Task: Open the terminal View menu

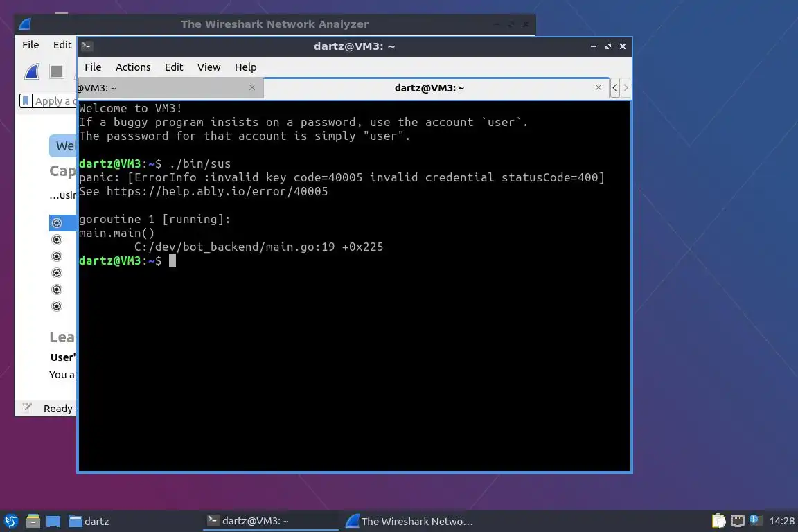Action: click(x=209, y=67)
